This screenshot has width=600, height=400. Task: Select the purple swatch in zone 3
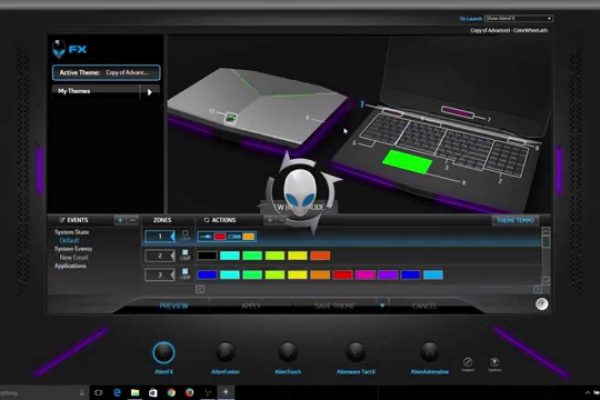[x=388, y=275]
